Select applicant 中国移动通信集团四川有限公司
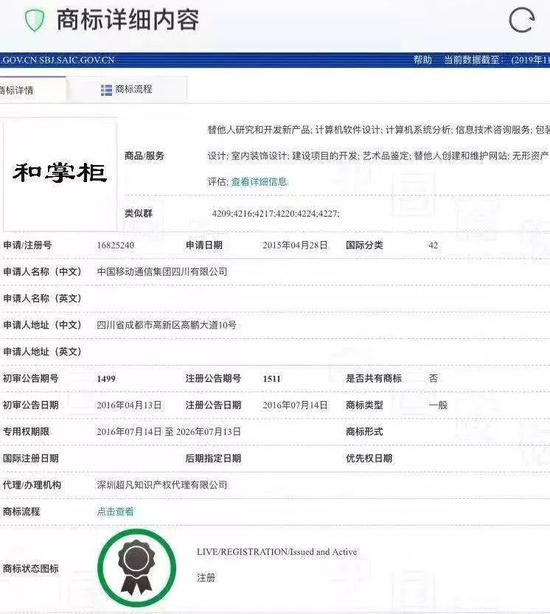This screenshot has height=614, width=550. (x=162, y=272)
